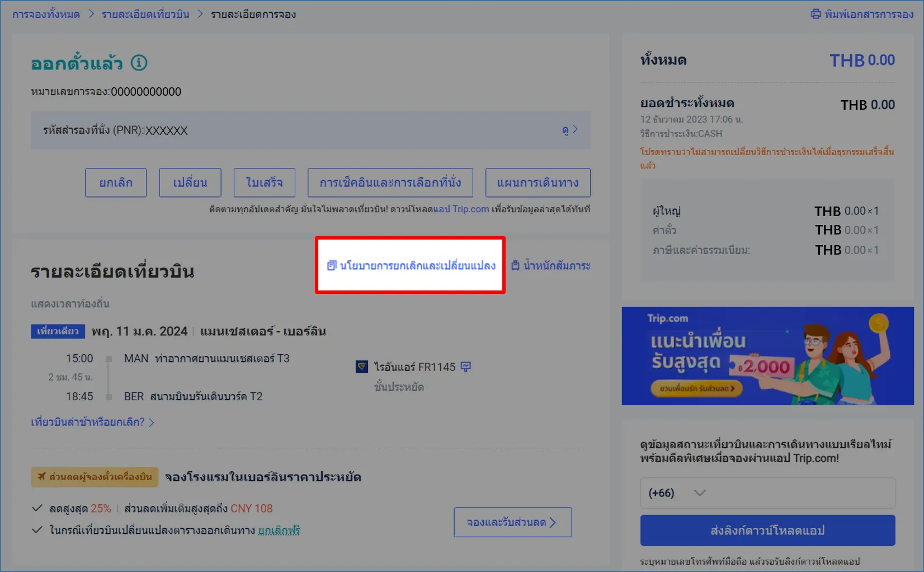This screenshot has width=924, height=572.
Task: Open the นโยบายการยกเลิกและเปลี่ยนแปลง link
Action: 417,266
